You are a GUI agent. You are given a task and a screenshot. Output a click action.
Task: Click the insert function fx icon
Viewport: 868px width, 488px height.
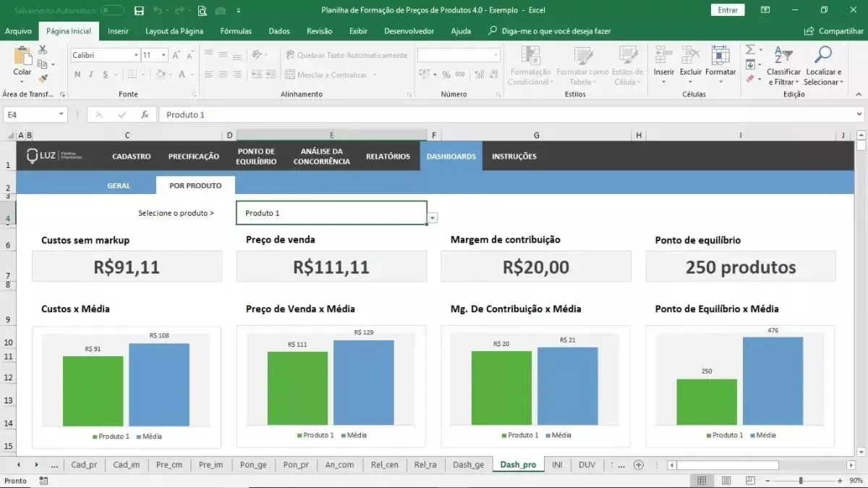(145, 114)
